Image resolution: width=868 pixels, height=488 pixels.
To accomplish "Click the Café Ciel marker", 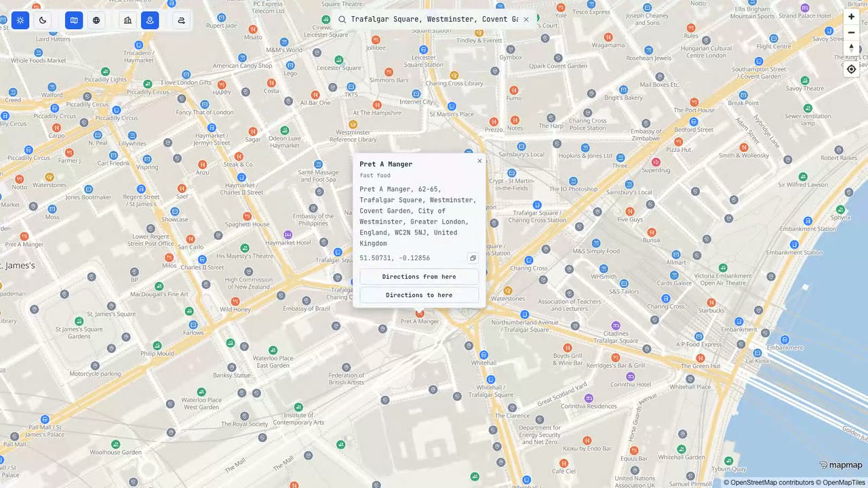I will point(564,463).
